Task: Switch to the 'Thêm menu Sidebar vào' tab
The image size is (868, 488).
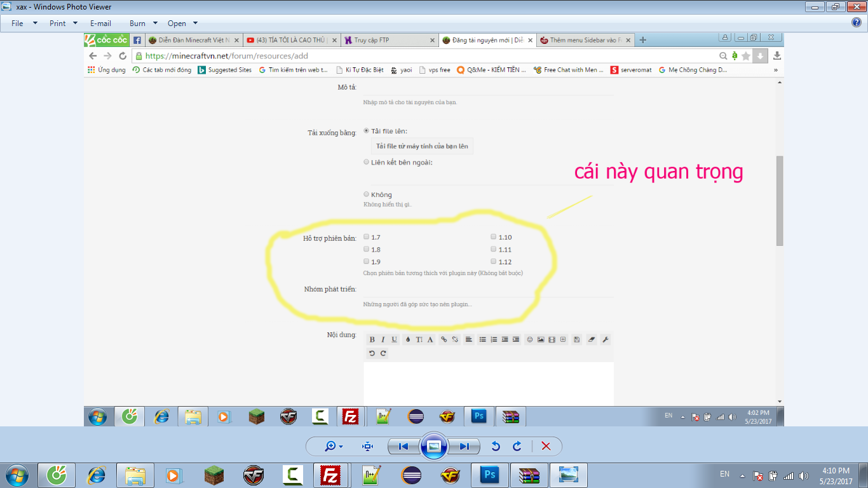Action: [x=585, y=40]
